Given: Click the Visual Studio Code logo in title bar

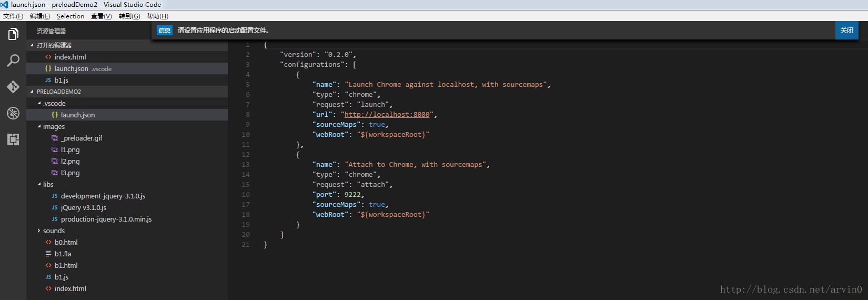Looking at the screenshot, I should [5, 4].
